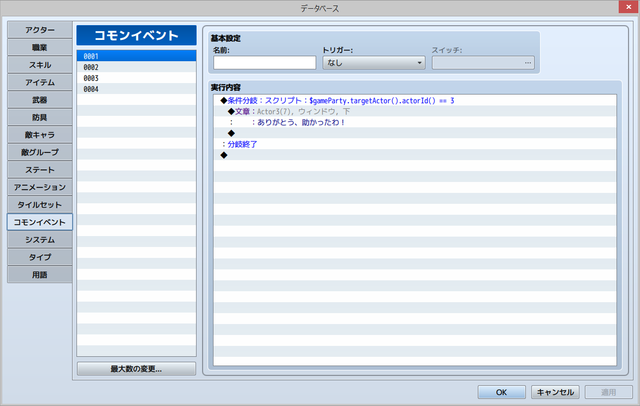Viewport: 640px width, 406px height.
Task: Select the 条件分岐 script command line
Action: coord(415,101)
